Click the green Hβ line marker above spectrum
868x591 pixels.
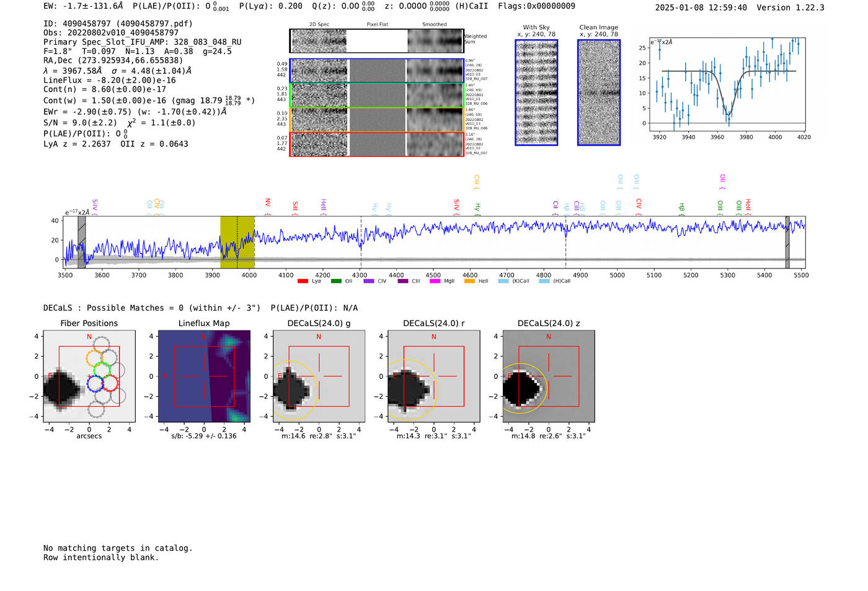(681, 208)
